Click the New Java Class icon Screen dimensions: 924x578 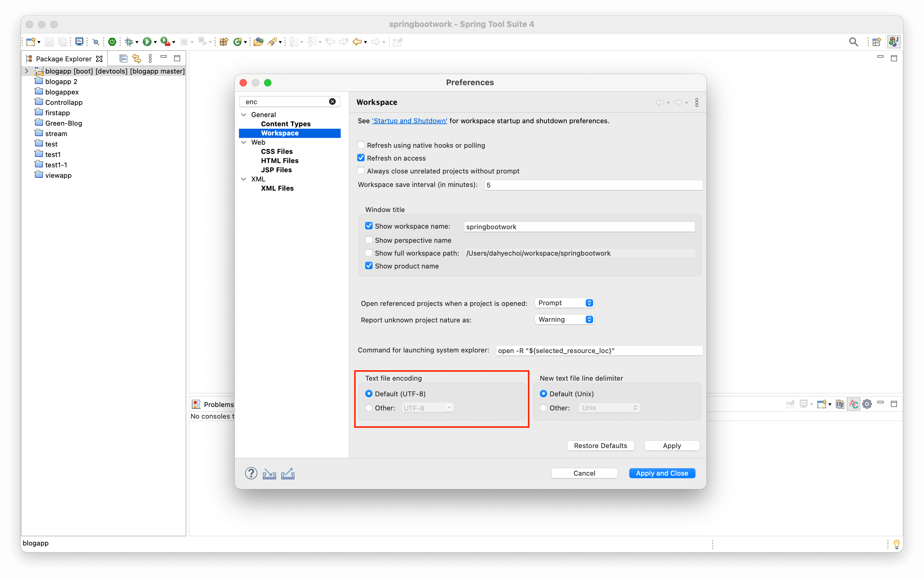238,42
